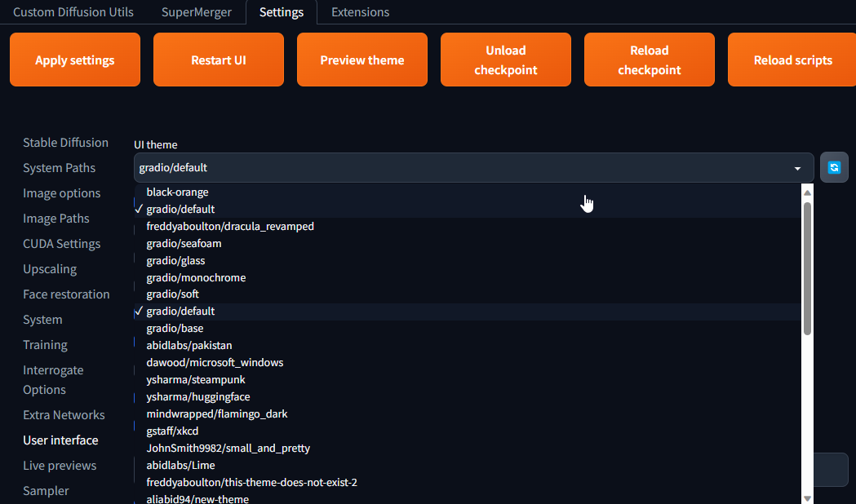
Task: Open the Extensions tab
Action: coord(361,12)
